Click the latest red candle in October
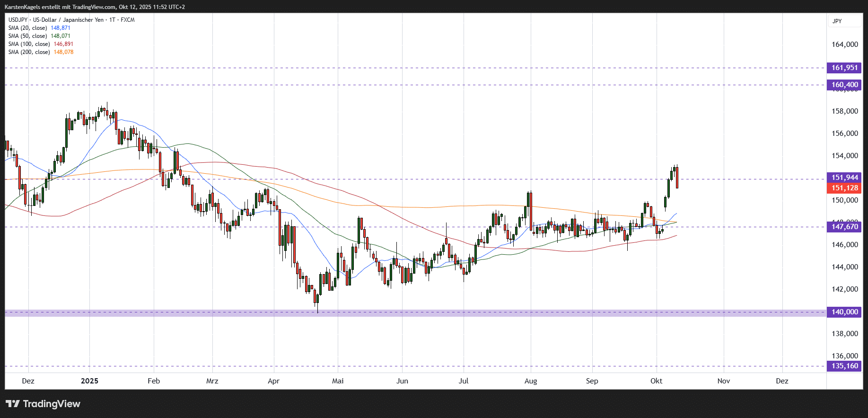 pyautogui.click(x=677, y=178)
